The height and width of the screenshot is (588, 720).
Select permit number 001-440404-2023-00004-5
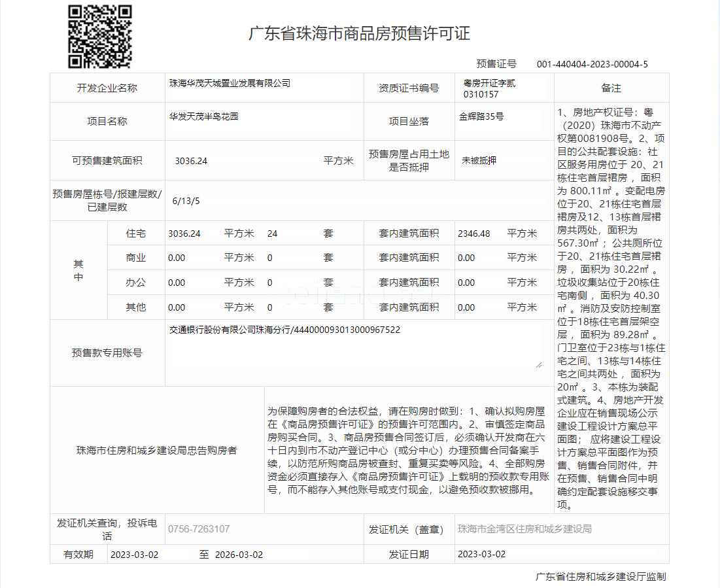592,64
